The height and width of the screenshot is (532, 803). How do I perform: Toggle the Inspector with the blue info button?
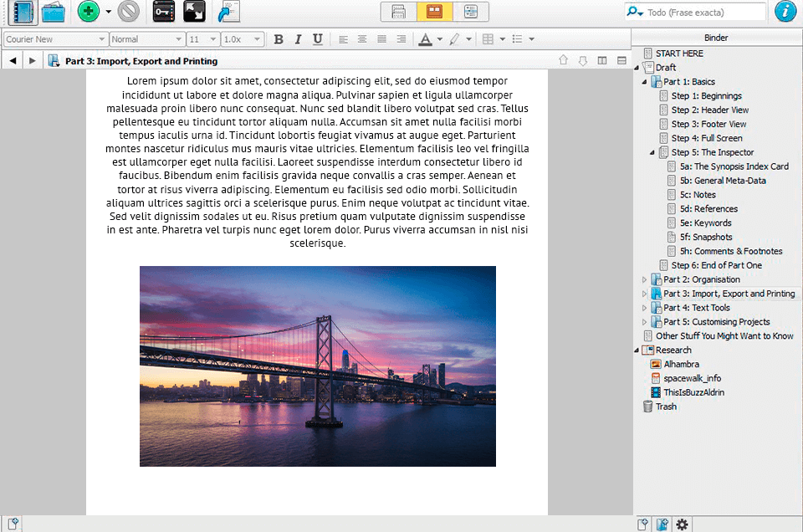(785, 12)
